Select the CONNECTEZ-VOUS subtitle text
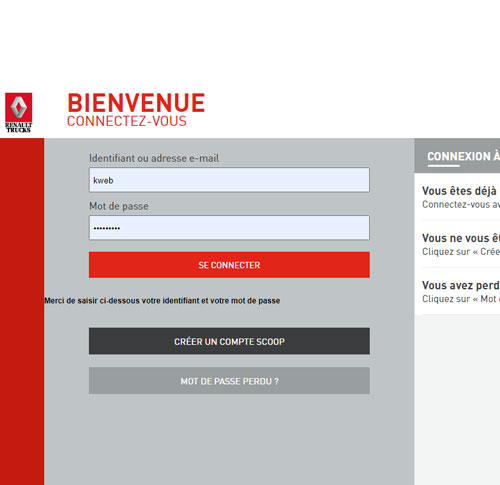Image resolution: width=500 pixels, height=485 pixels. (127, 121)
